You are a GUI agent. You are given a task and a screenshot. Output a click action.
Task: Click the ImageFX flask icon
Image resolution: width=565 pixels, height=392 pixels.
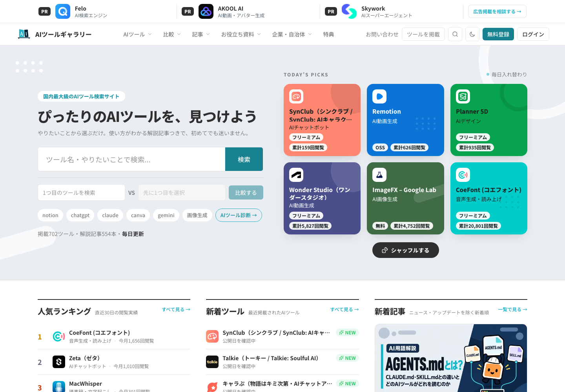(x=379, y=175)
